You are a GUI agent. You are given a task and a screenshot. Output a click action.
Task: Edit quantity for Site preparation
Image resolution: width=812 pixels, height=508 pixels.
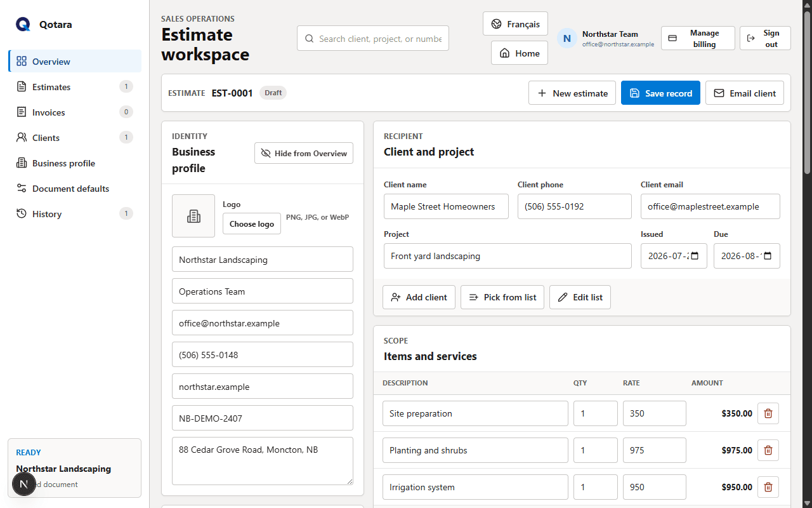click(x=596, y=413)
